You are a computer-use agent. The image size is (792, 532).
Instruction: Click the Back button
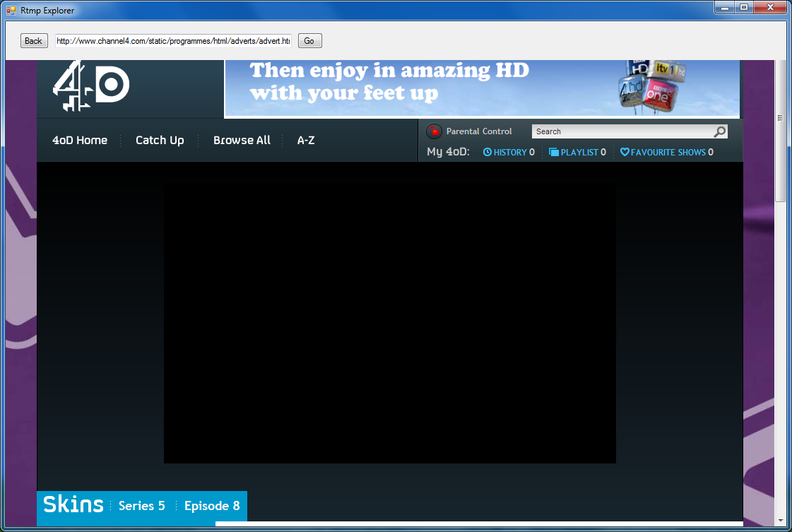(x=34, y=41)
